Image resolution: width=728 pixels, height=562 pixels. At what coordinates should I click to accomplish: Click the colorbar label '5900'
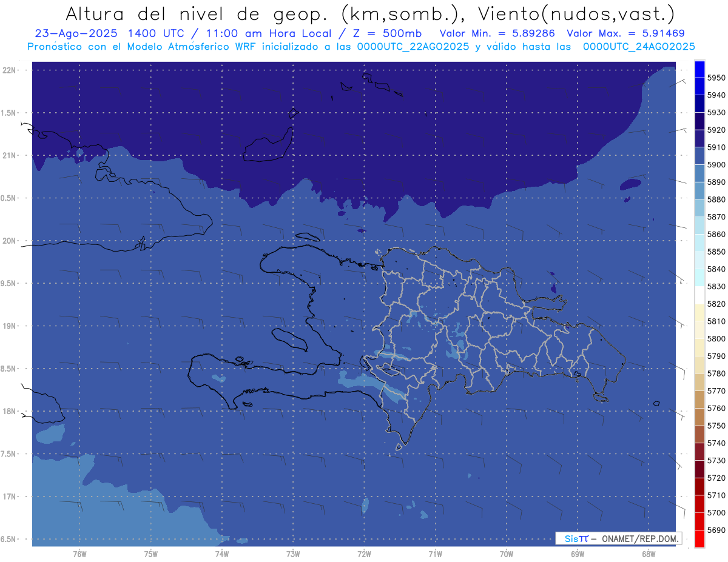[716, 164]
